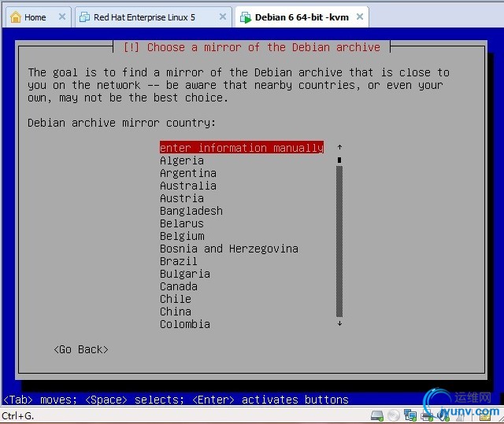This screenshot has height=424, width=504.
Task: Choose Chile as mirror country
Action: (x=176, y=299)
